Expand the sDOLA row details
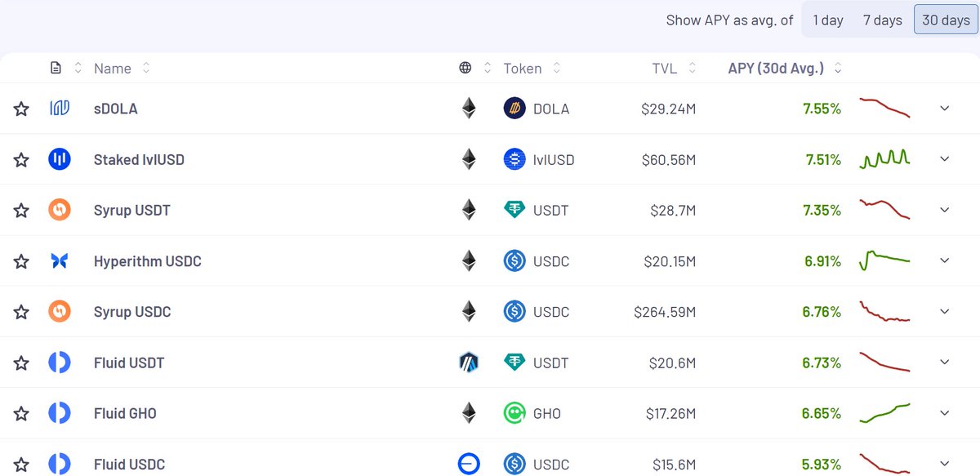Screen dimensions: 980x476 [945, 108]
